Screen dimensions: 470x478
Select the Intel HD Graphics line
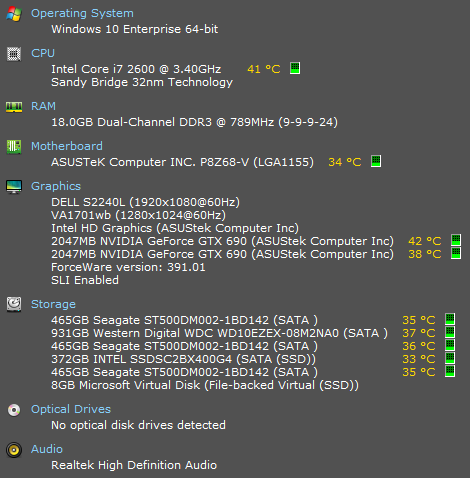175,228
